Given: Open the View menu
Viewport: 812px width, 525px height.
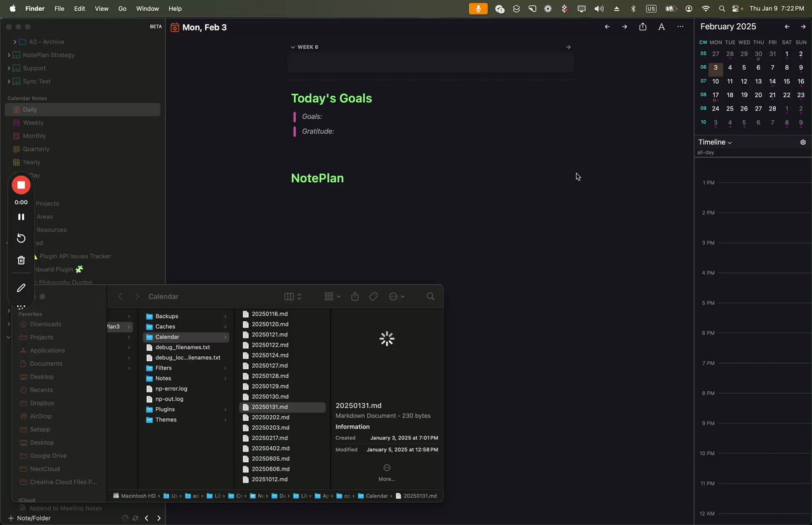Looking at the screenshot, I should pyautogui.click(x=101, y=8).
